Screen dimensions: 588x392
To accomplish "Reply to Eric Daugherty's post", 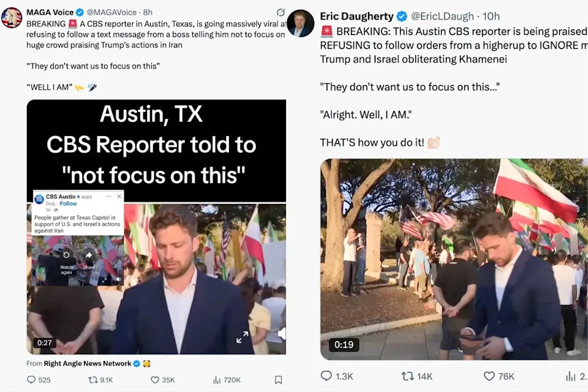I will 337,376.
